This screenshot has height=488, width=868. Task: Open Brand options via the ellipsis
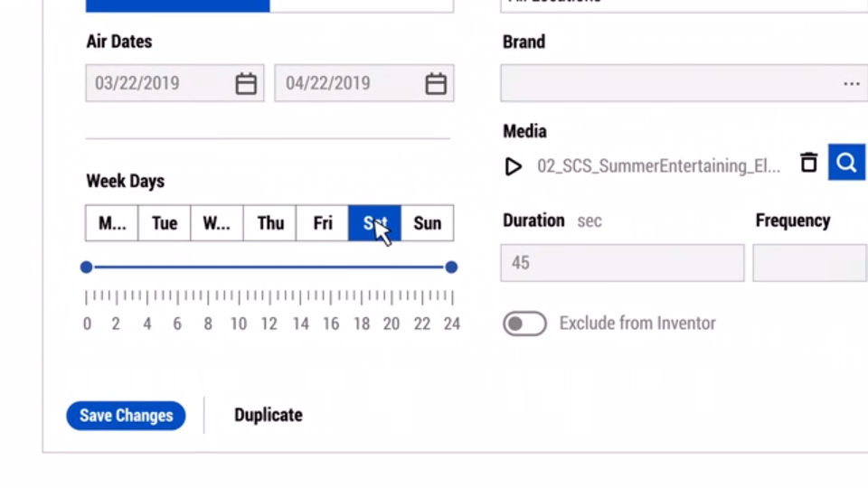pos(852,84)
